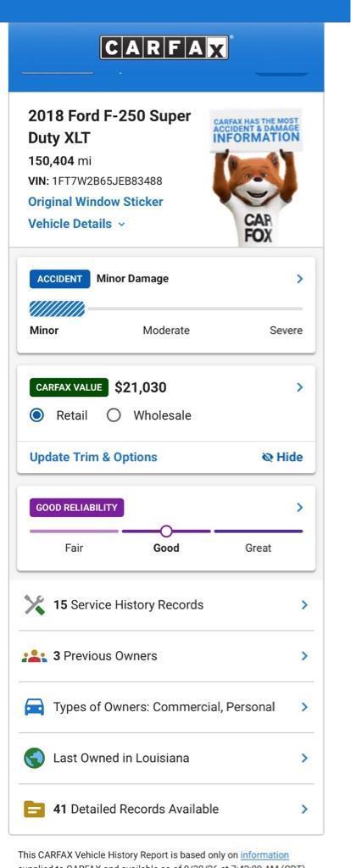Click the globe Last Owned icon
This screenshot has width=351, height=868.
tap(34, 758)
